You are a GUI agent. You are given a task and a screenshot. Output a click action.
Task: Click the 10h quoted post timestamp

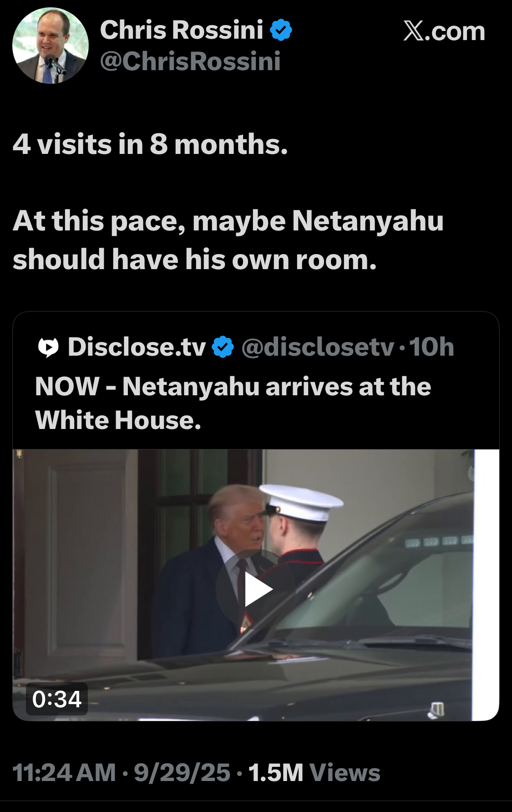431,347
